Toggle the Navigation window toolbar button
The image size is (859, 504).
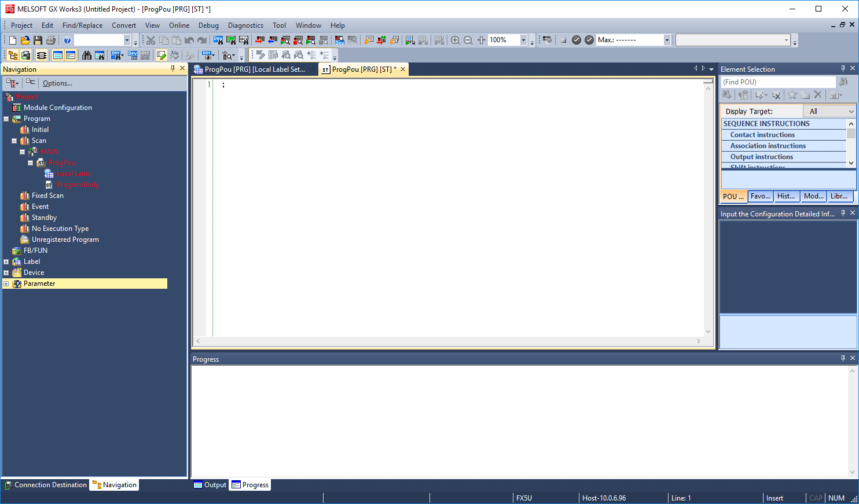tap(13, 55)
